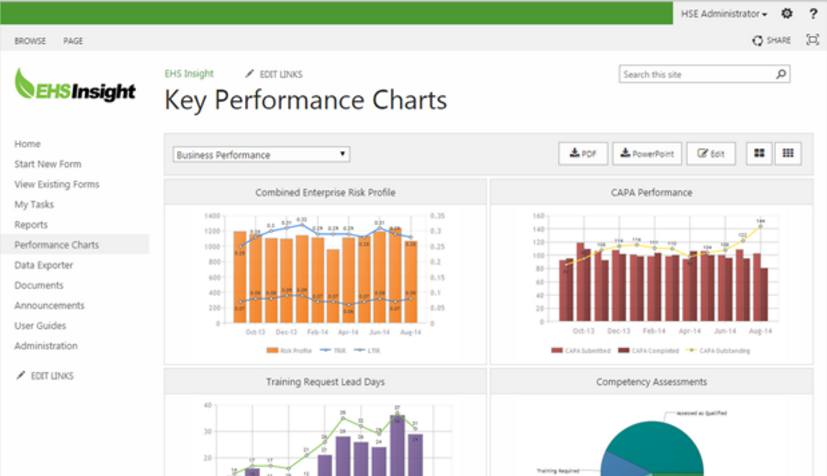Click Competency Assessments chart title
The image size is (827, 476).
pyautogui.click(x=651, y=382)
